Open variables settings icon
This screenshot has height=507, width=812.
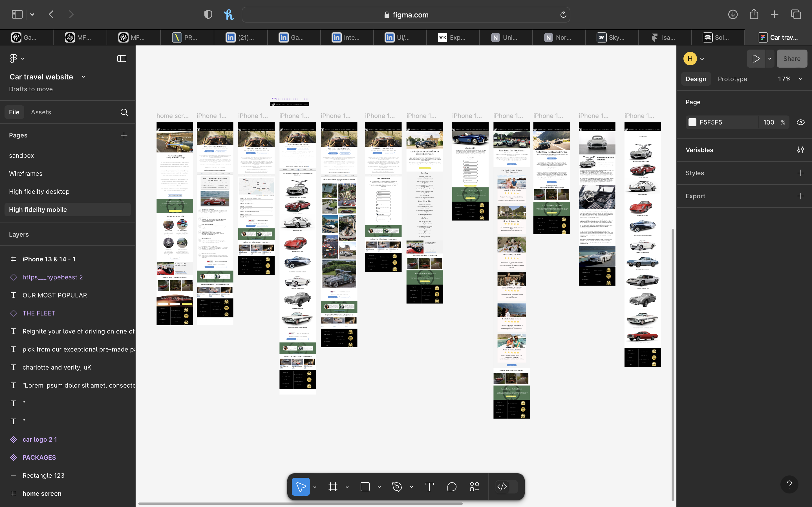click(x=801, y=150)
